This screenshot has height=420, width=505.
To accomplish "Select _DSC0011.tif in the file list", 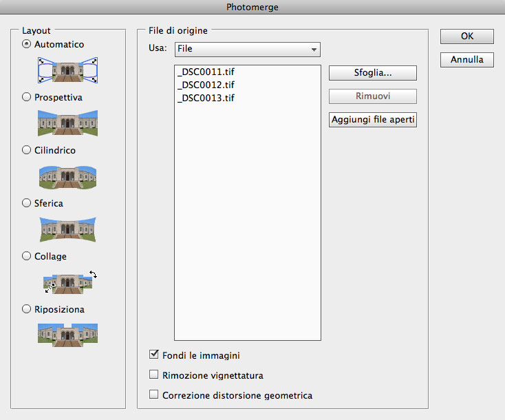I will click(x=206, y=72).
